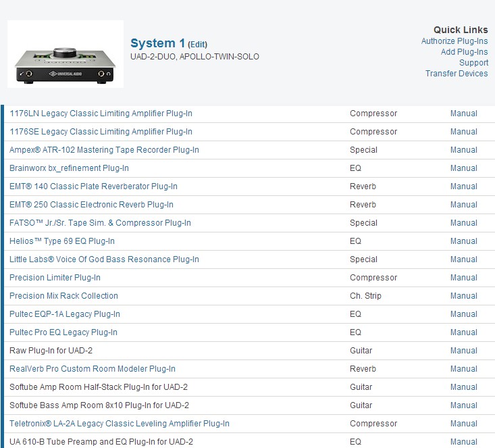The image size is (495, 448).
Task: Click Ch. Strip cell in Precision Mix Rack row
Action: tap(365, 296)
